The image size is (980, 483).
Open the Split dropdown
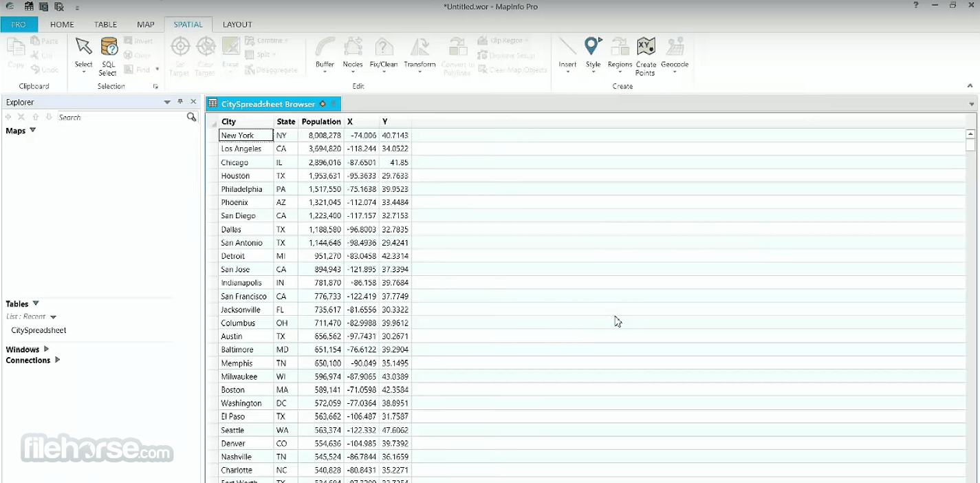(x=274, y=55)
